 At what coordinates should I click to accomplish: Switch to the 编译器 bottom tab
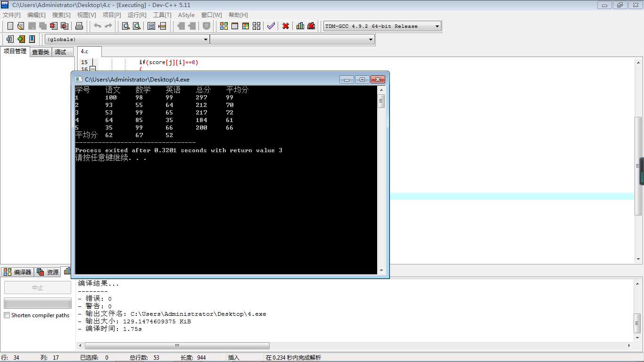17,272
